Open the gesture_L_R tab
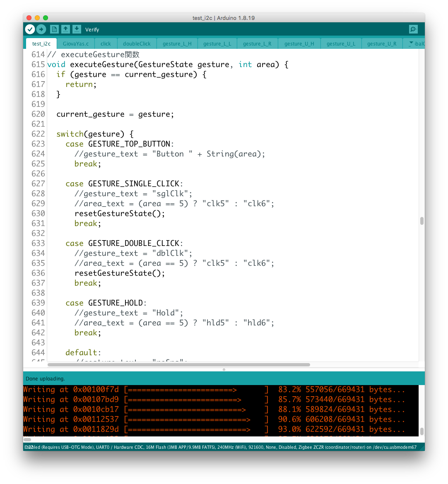This screenshot has height=484, width=448. (257, 43)
